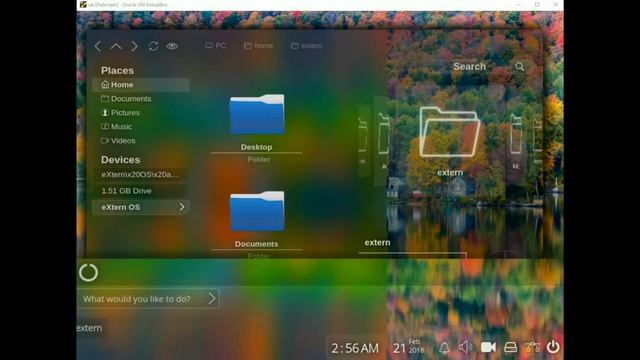This screenshot has height=360, width=640.
Task: Toggle hidden files eye icon
Action: (172, 46)
